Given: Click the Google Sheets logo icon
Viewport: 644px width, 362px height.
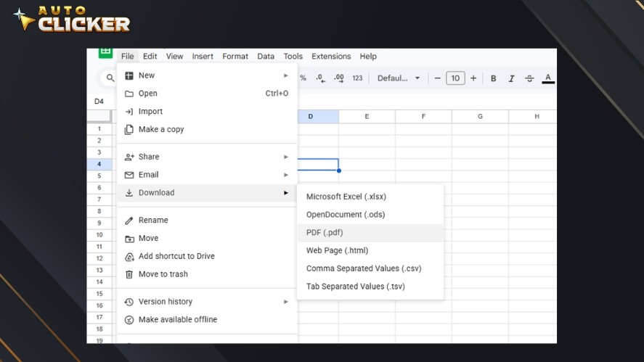Looking at the screenshot, I should click(x=105, y=53).
